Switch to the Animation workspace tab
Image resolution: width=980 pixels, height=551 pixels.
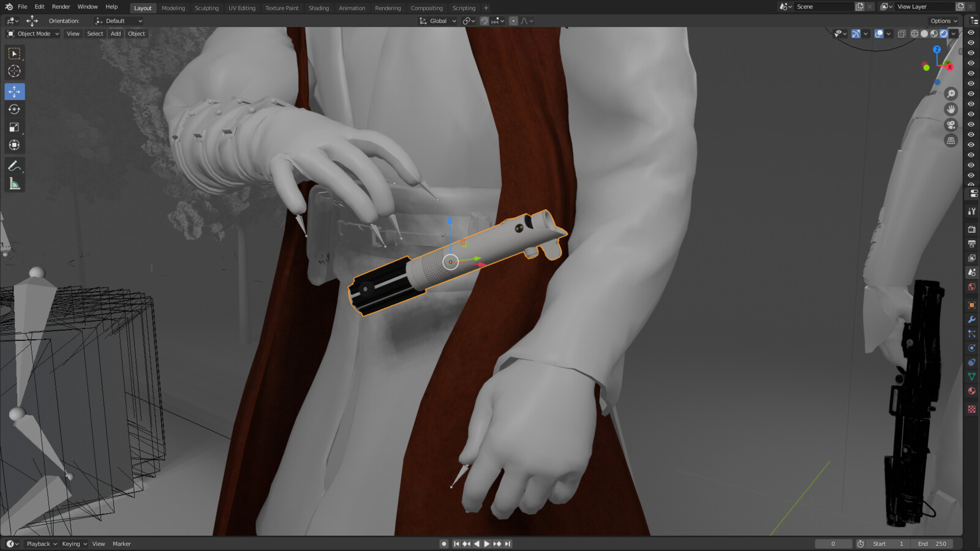pyautogui.click(x=352, y=8)
